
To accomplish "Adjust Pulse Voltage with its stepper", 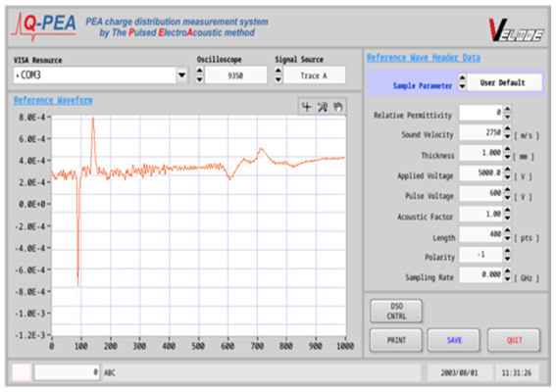I will tap(507, 193).
